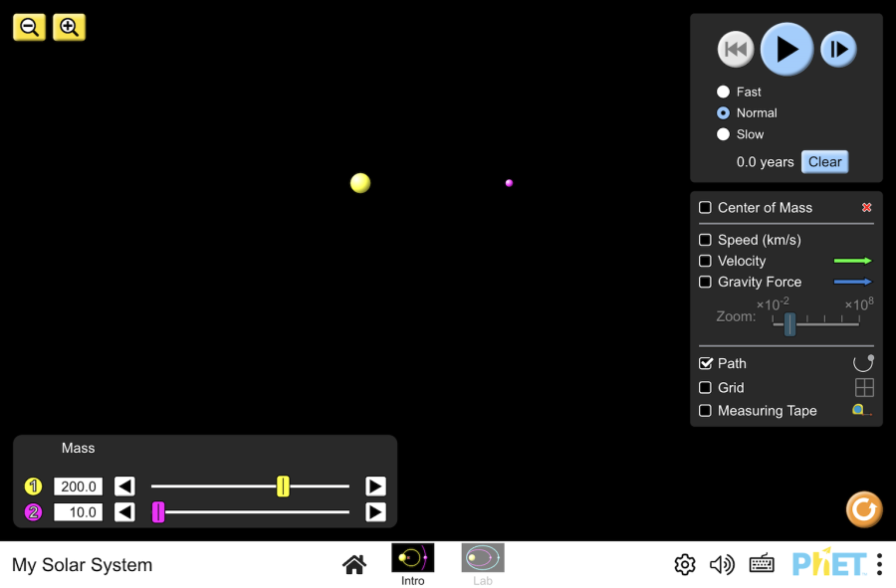The width and height of the screenshot is (896, 588).
Task: Open the settings gear in the bottom bar
Action: pos(685,565)
